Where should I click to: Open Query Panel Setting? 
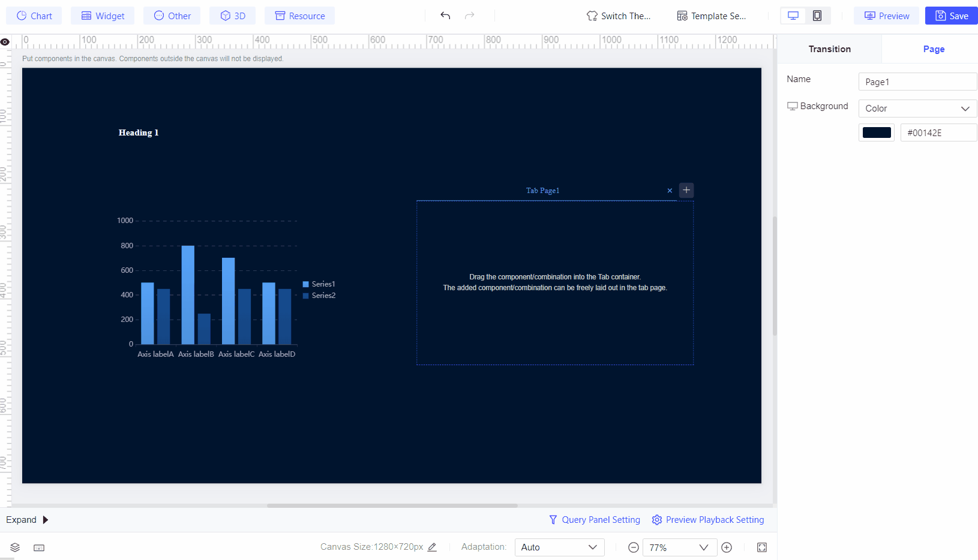point(594,520)
